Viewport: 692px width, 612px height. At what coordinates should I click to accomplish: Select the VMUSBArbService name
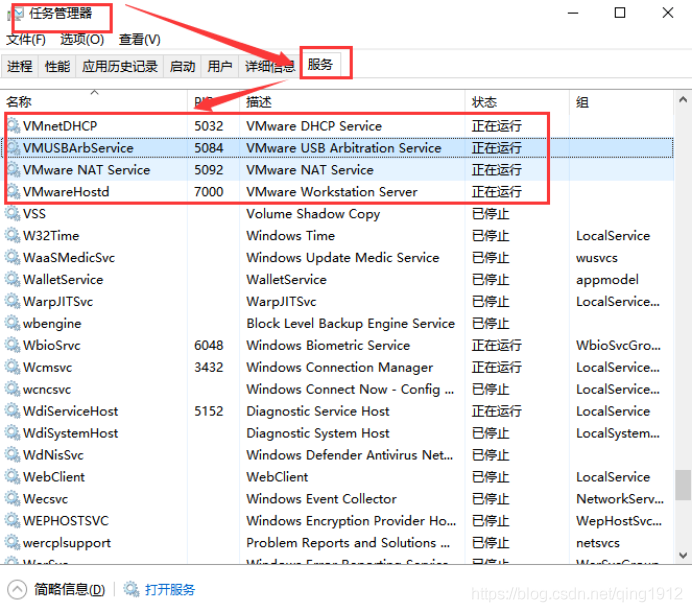coord(78,148)
